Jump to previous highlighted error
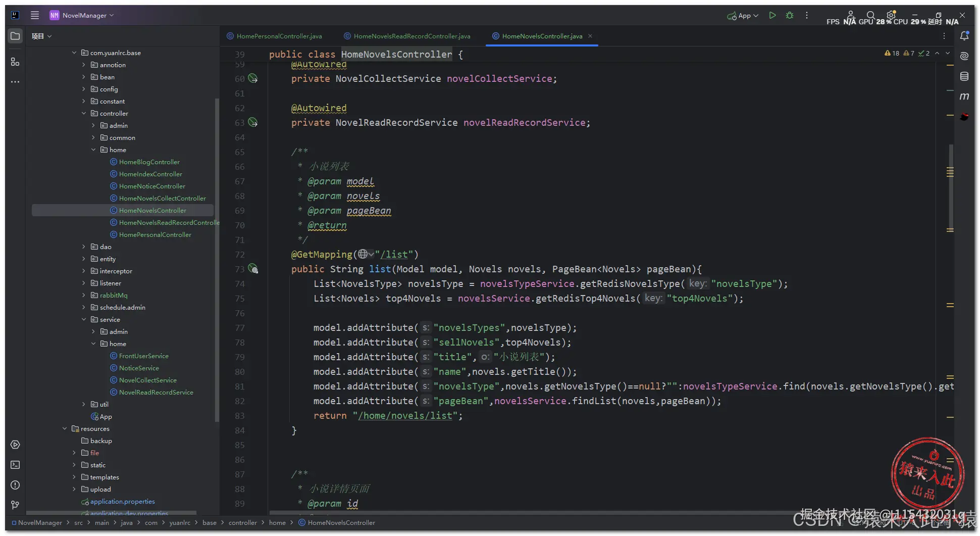Viewport: 980px width, 536px height. (x=937, y=53)
